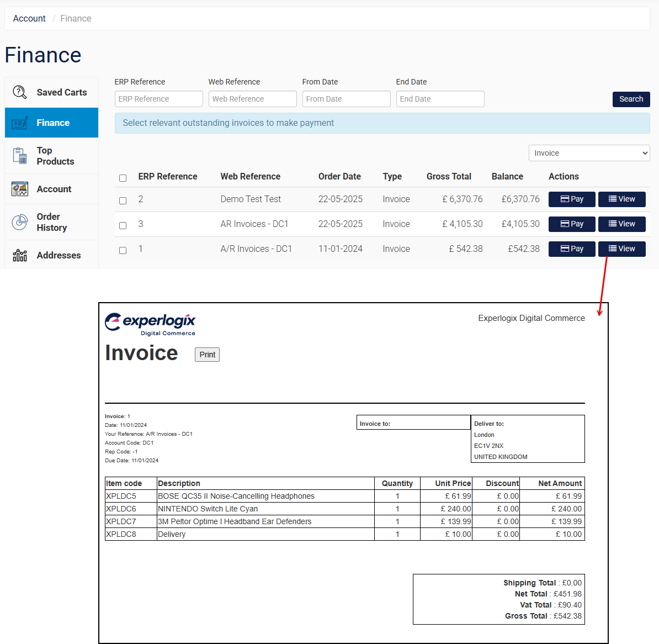Click the list icon on AR Invoices - DC1's View button

[612, 224]
